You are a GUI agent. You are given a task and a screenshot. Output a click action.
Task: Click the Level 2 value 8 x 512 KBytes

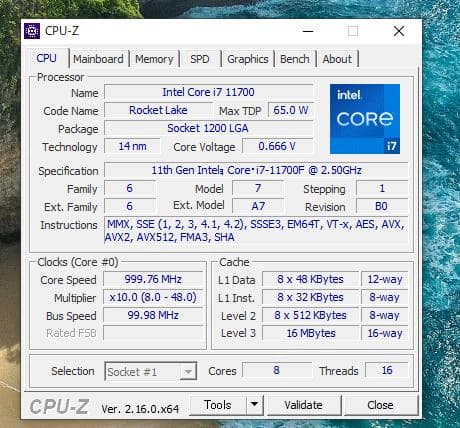click(x=310, y=315)
